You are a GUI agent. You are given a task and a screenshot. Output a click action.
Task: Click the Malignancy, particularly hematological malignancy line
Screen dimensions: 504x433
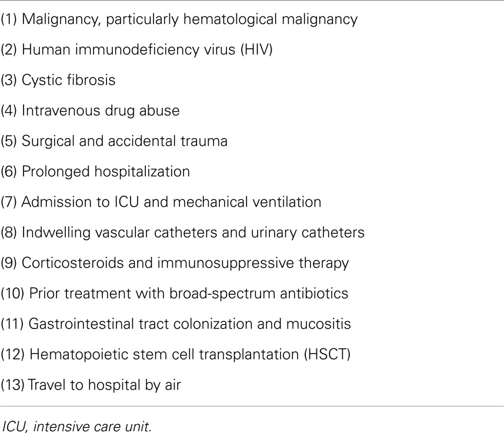[179, 20]
